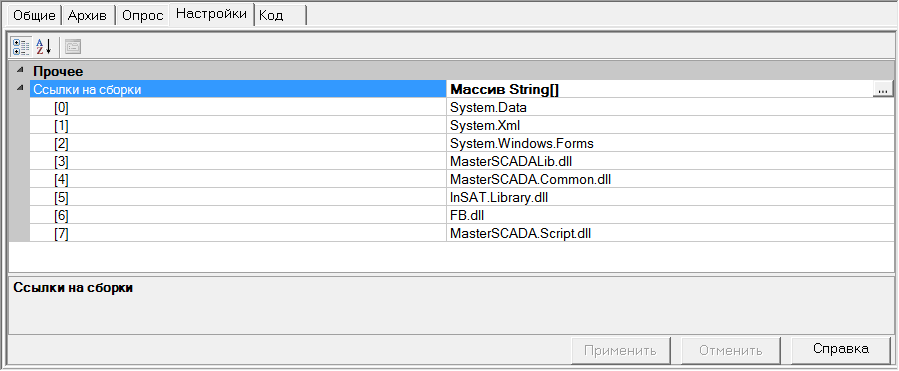
Task: Select the array item [2] row
Action: click(x=462, y=143)
